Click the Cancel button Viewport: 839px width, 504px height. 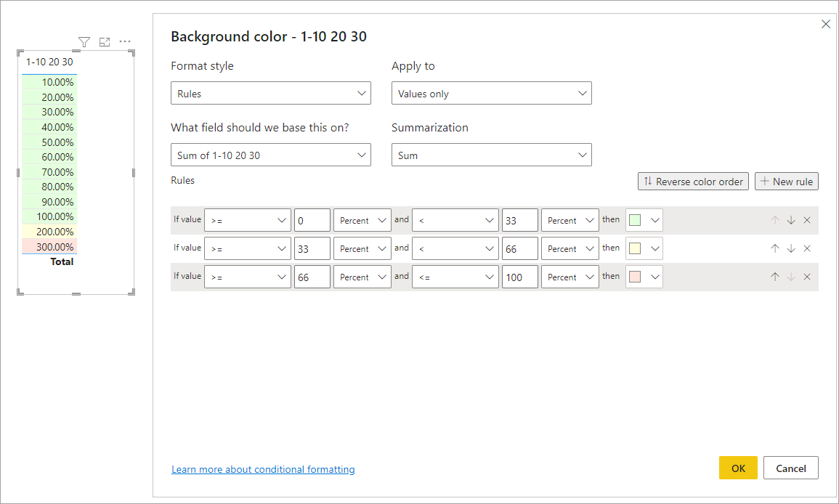791,468
